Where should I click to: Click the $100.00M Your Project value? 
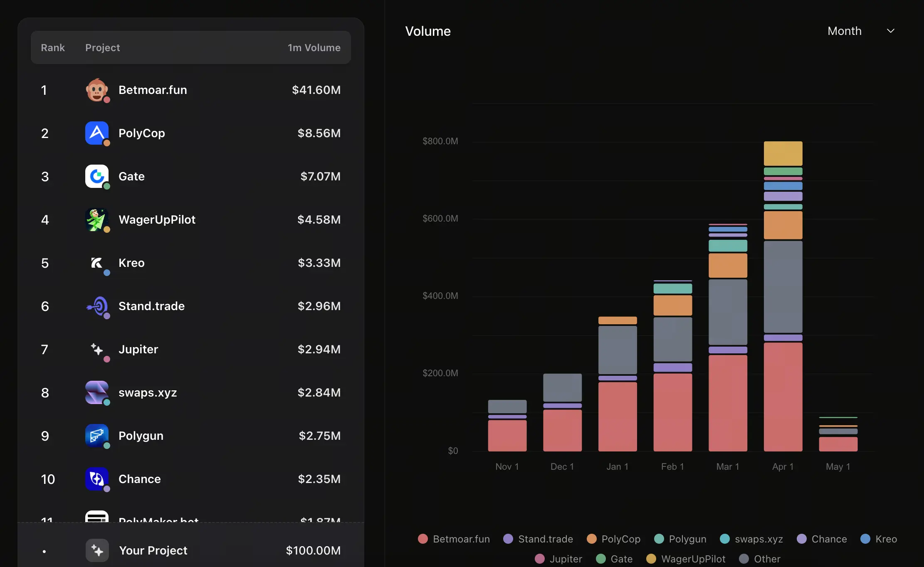coord(313,550)
